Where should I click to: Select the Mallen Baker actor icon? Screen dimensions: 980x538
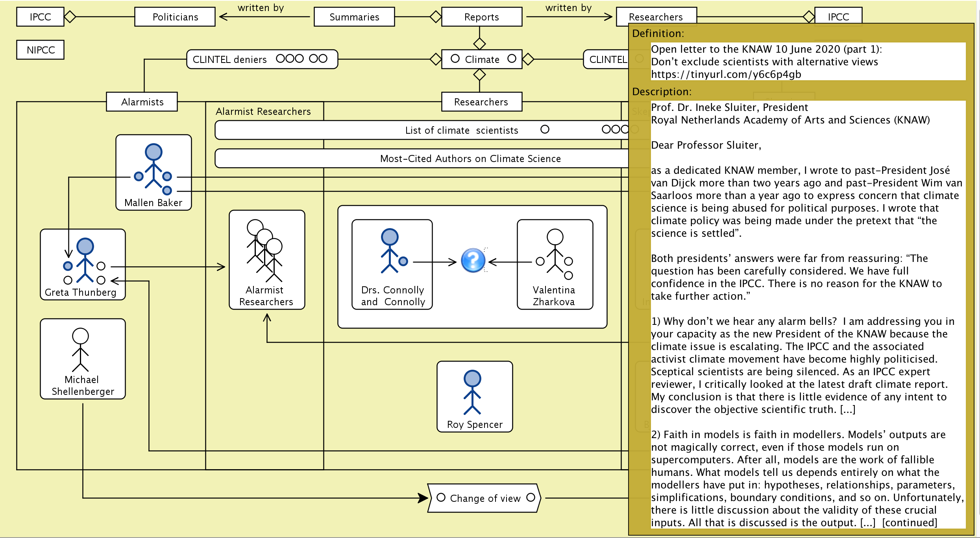pyautogui.click(x=153, y=169)
